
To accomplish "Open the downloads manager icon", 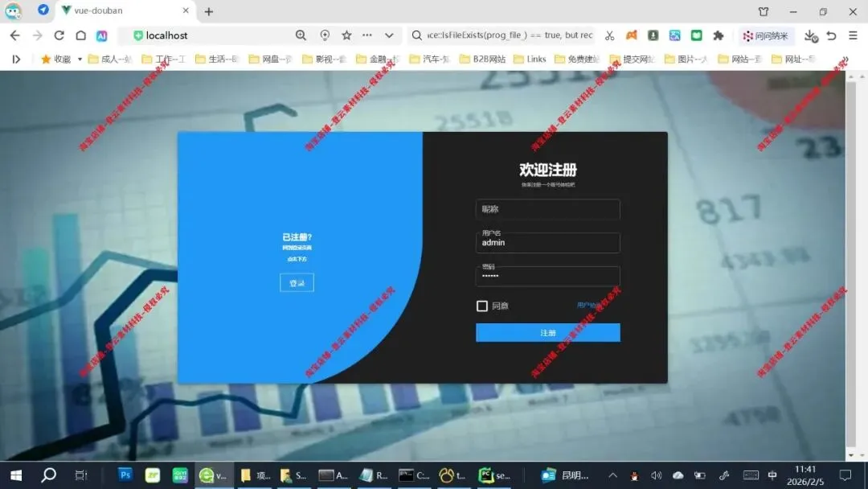I will [x=811, y=36].
